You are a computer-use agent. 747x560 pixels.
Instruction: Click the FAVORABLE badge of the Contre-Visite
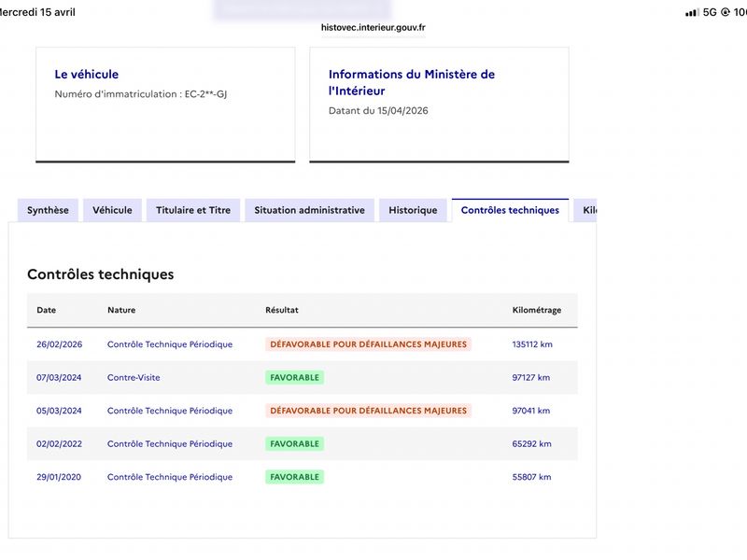tap(294, 378)
